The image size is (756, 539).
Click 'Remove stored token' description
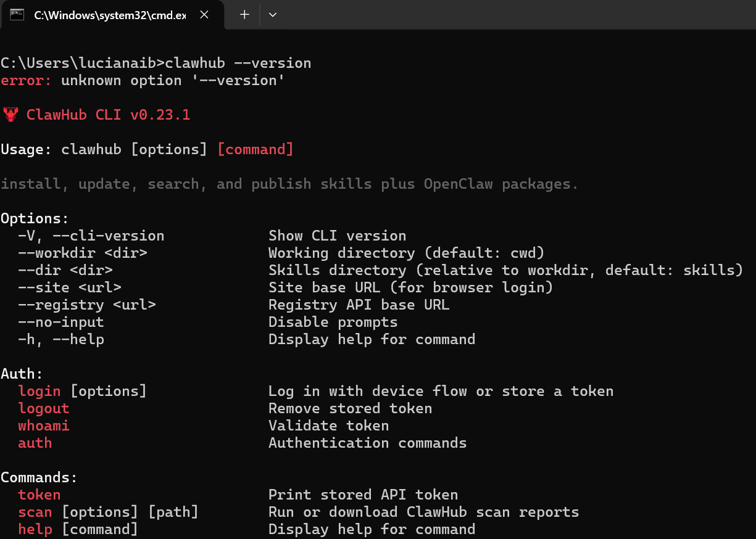(351, 408)
